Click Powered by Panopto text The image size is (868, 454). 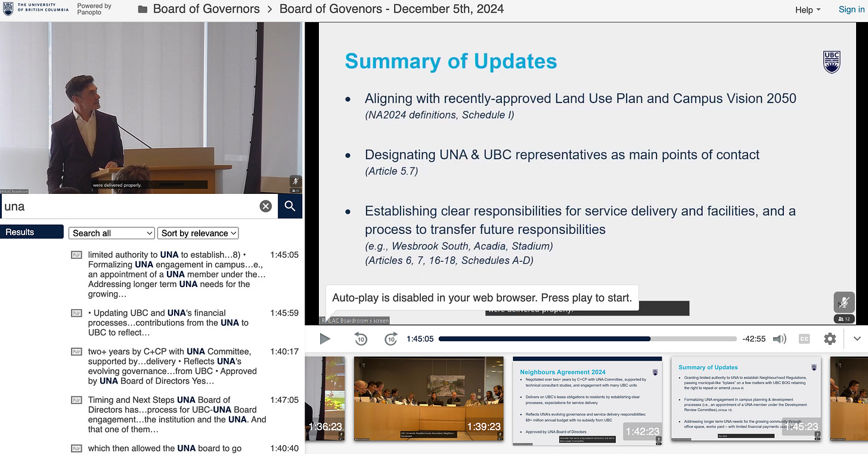point(94,9)
